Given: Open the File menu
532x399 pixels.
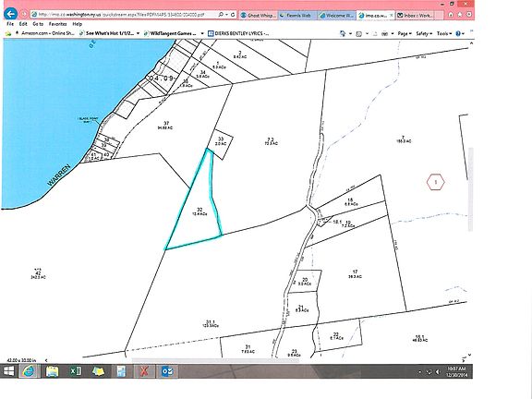Looking at the screenshot, I should (10, 24).
